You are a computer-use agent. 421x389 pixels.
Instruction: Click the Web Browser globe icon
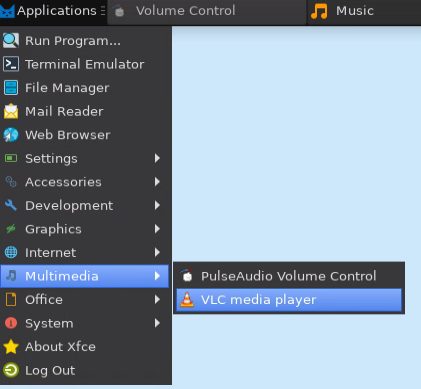pyautogui.click(x=11, y=135)
